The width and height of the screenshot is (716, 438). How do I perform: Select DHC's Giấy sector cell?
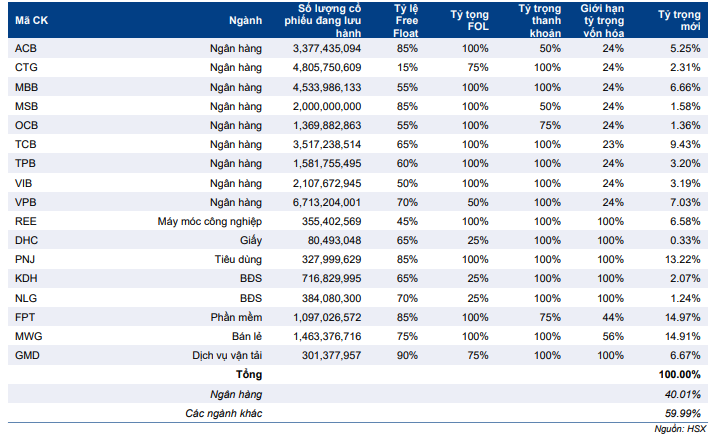(251, 240)
